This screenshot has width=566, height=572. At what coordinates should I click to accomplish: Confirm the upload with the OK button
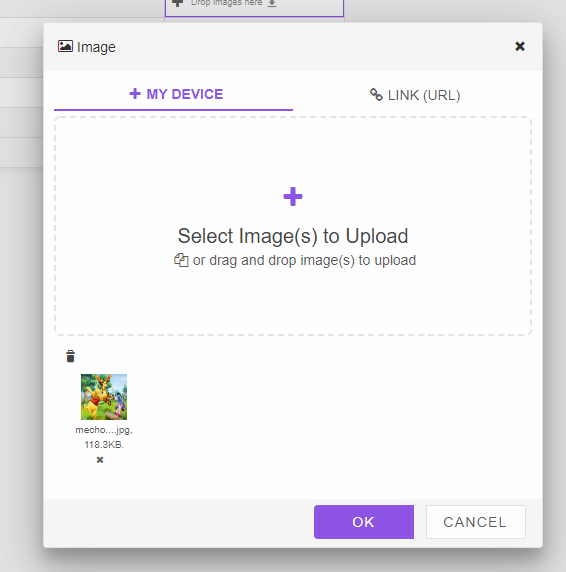pos(364,522)
